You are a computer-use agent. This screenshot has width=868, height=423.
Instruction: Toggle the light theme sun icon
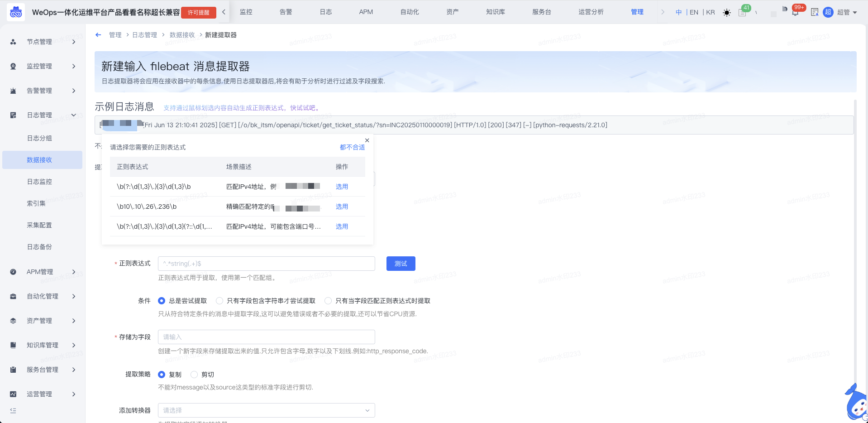click(726, 13)
